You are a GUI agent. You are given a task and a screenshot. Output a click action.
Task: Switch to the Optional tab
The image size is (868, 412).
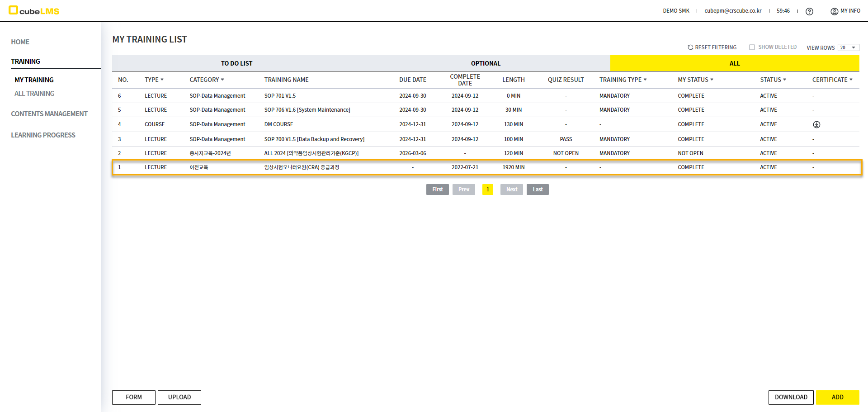pos(486,63)
